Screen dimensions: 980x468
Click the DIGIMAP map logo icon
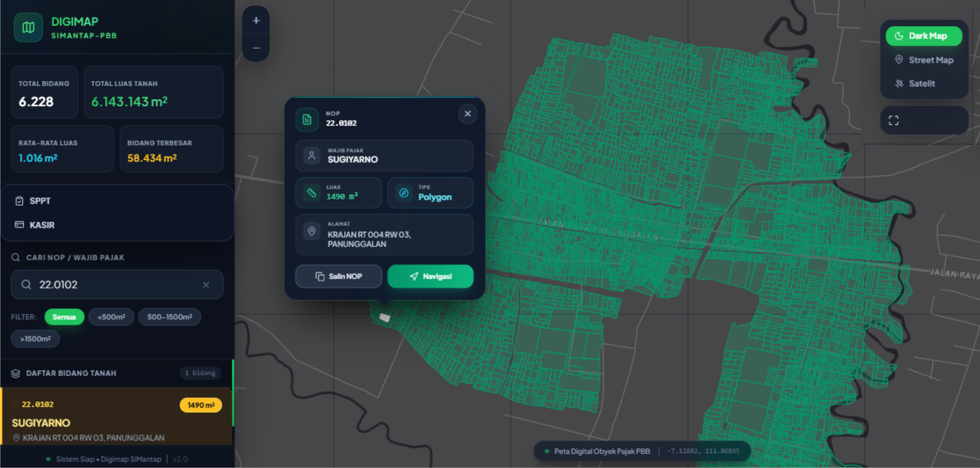coord(28,27)
